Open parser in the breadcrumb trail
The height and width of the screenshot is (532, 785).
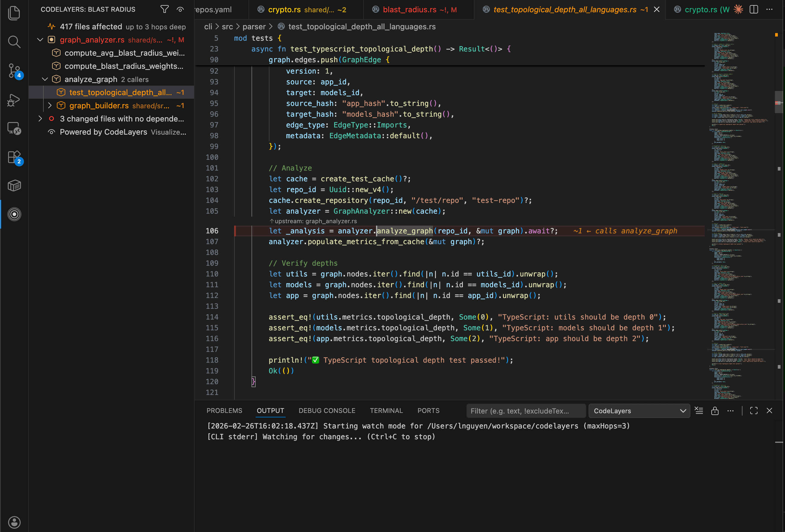coord(254,26)
